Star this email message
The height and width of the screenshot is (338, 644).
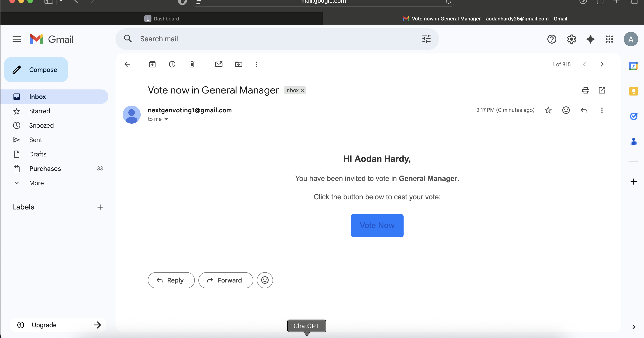click(x=548, y=110)
